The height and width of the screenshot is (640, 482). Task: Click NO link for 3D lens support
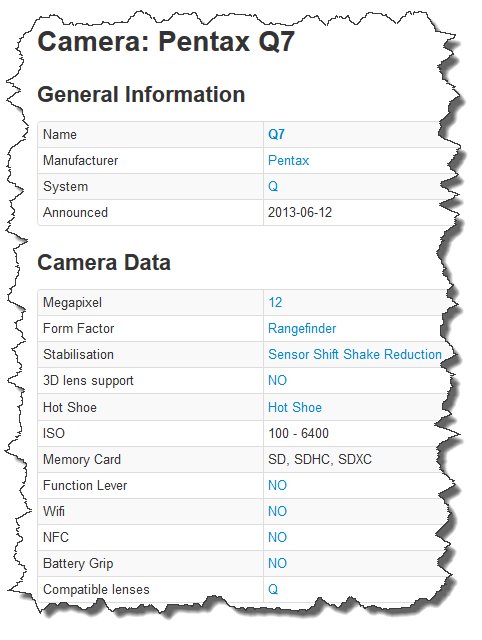[278, 380]
